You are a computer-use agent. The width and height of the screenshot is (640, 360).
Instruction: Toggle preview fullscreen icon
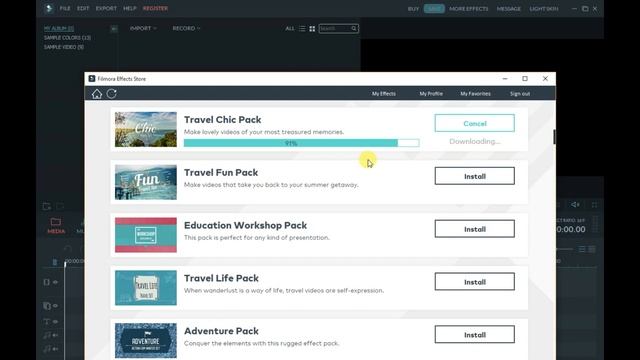pos(594,204)
